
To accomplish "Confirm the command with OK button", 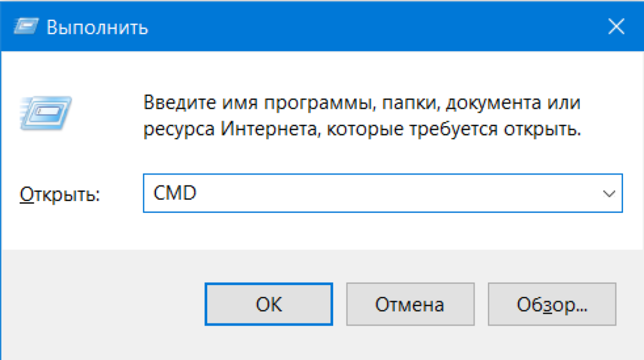I will click(x=269, y=305).
